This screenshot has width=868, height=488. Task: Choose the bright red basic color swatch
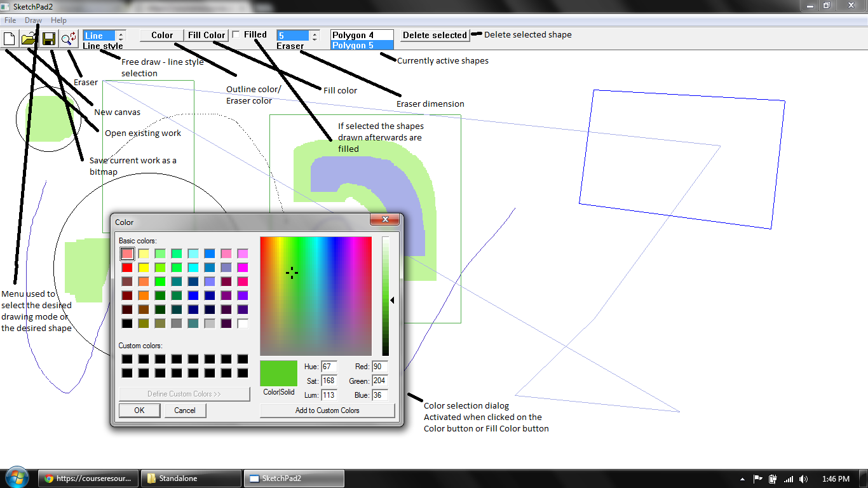[x=127, y=268]
